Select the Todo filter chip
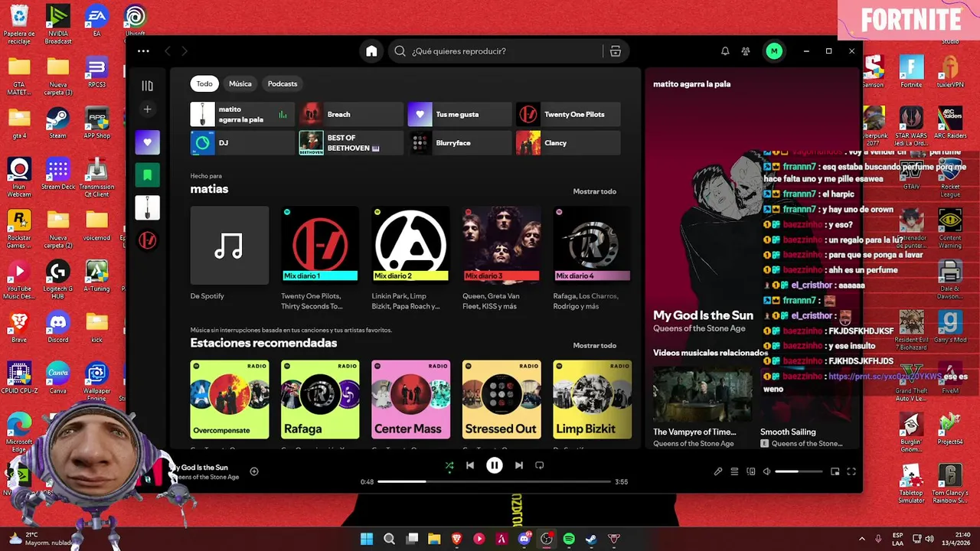This screenshot has width=980, height=551. 204,83
